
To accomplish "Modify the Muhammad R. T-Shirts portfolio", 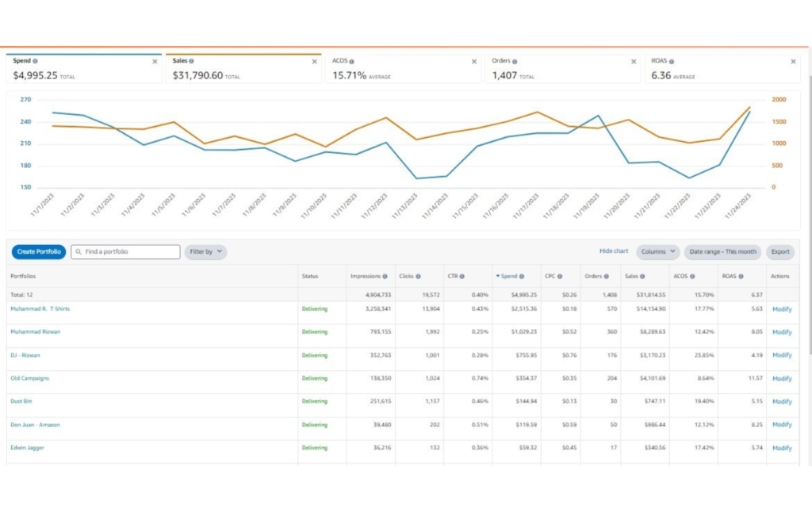I will [782, 309].
